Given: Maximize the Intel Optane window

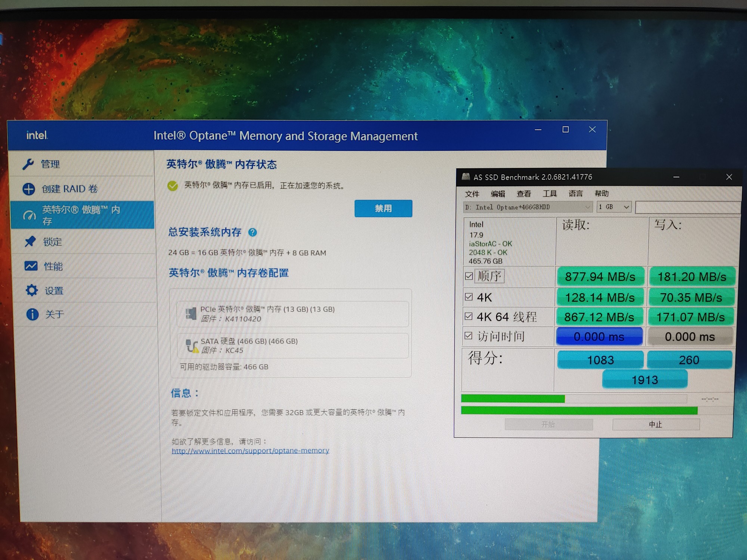Looking at the screenshot, I should coord(565,130).
